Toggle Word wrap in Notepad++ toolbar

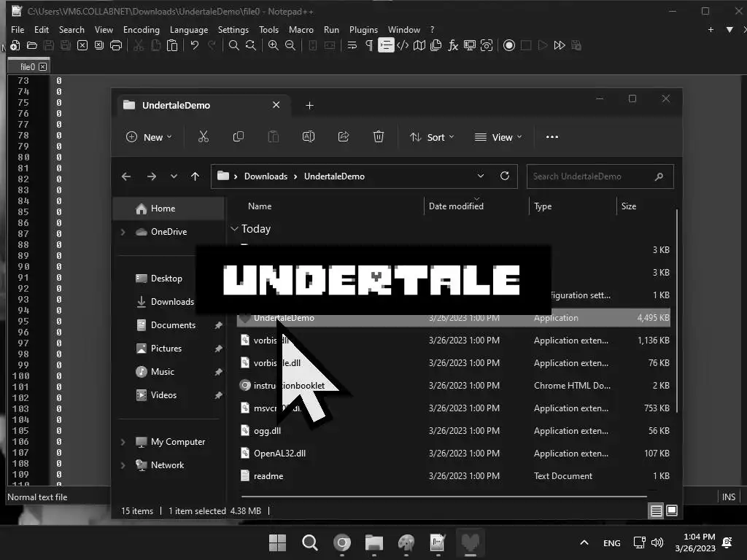click(352, 46)
